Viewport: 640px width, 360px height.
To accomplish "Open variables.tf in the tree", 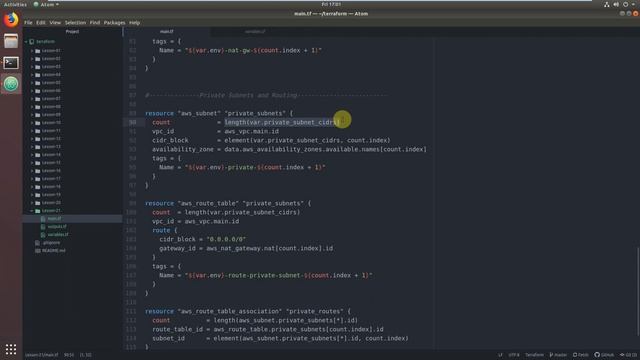I will (x=58, y=235).
